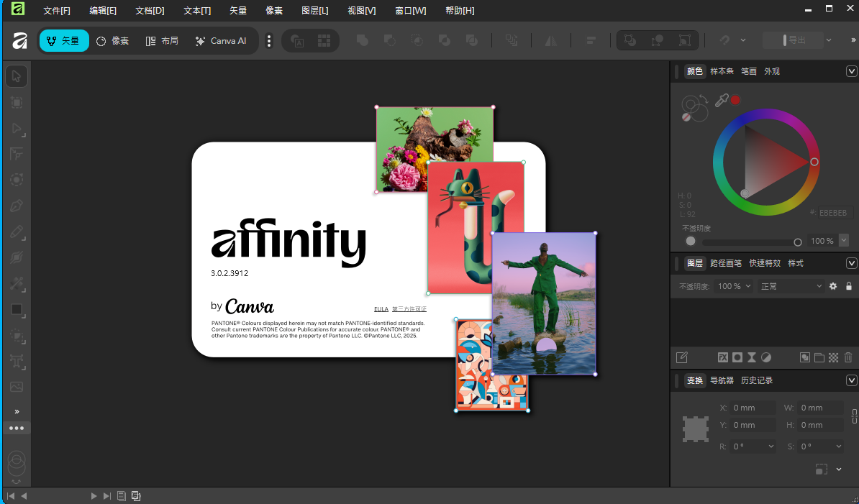The height and width of the screenshot is (504, 859).
Task: Open the color opacity 100 % dropdown arrow
Action: 844,240
